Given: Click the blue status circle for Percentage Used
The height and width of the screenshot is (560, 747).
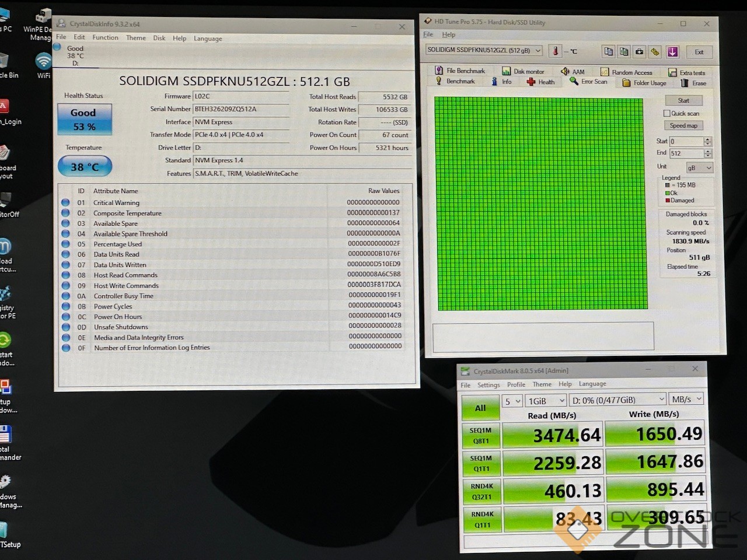Looking at the screenshot, I should [x=65, y=244].
